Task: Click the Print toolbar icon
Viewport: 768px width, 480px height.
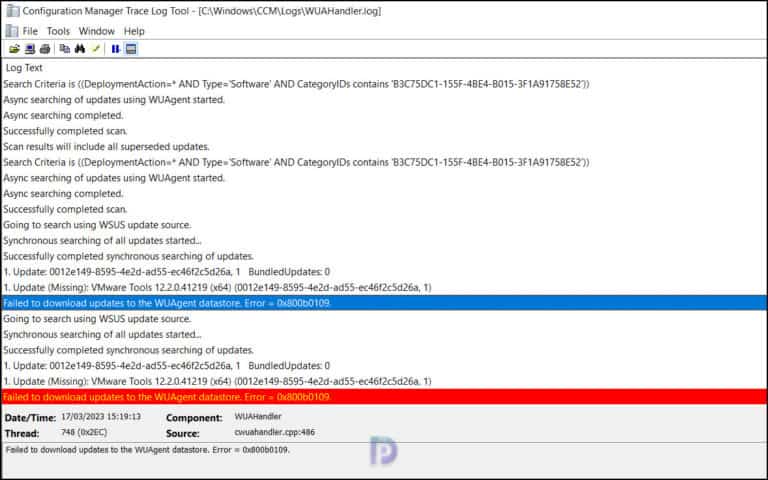Action: pyautogui.click(x=45, y=49)
